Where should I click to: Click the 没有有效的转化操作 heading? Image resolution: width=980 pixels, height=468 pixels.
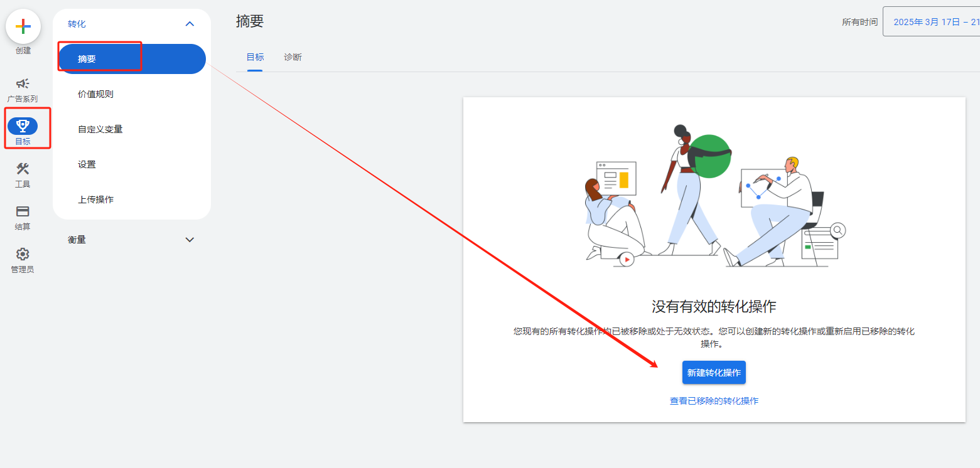(714, 307)
